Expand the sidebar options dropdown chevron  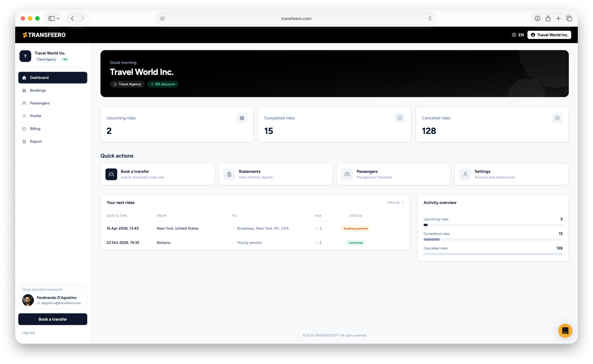click(x=58, y=18)
